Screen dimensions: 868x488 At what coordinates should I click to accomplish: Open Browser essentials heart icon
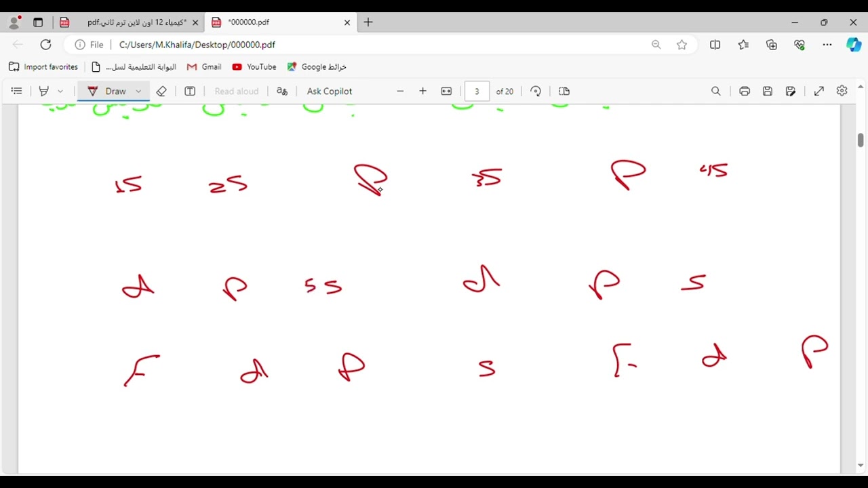(800, 45)
